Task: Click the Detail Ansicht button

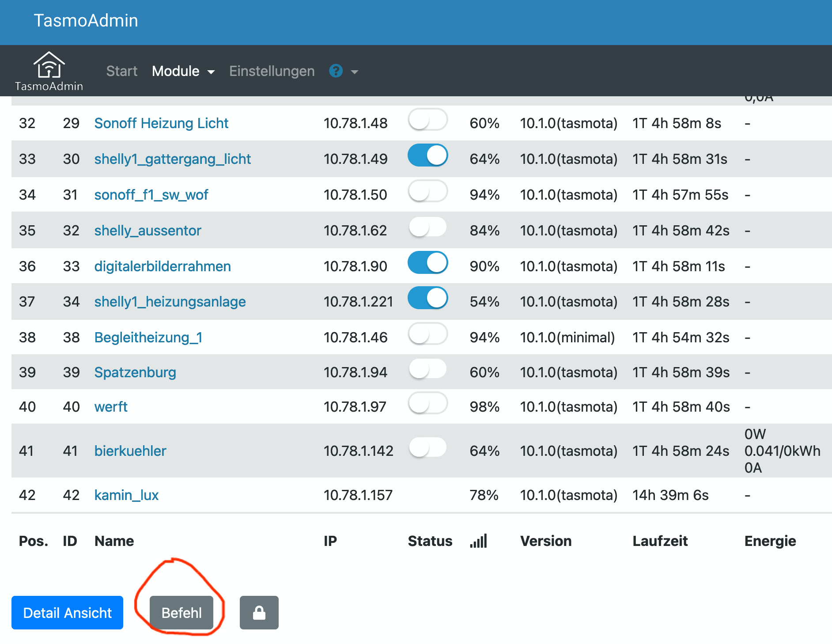Action: [67, 613]
